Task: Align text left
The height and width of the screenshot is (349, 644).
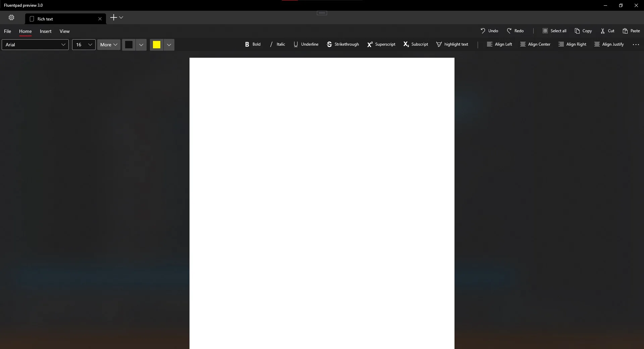Action: [499, 44]
